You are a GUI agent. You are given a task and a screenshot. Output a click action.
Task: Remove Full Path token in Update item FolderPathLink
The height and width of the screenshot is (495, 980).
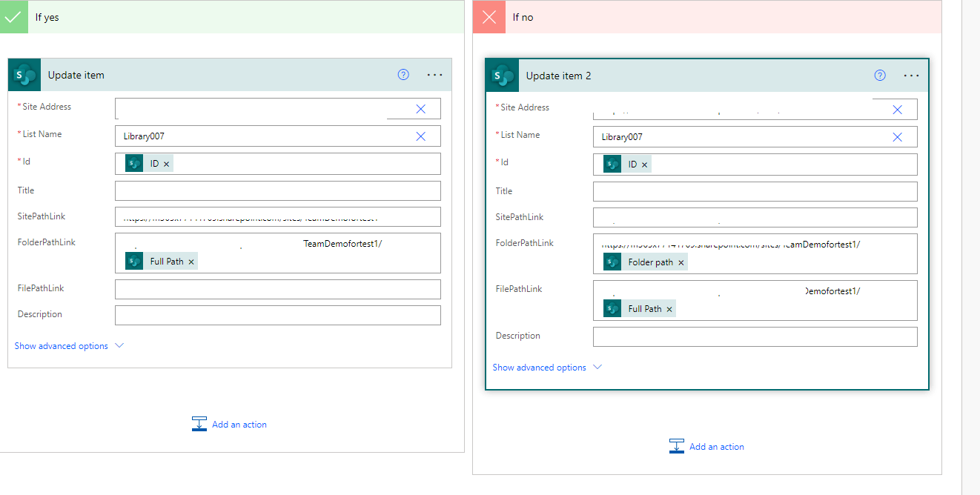(191, 262)
